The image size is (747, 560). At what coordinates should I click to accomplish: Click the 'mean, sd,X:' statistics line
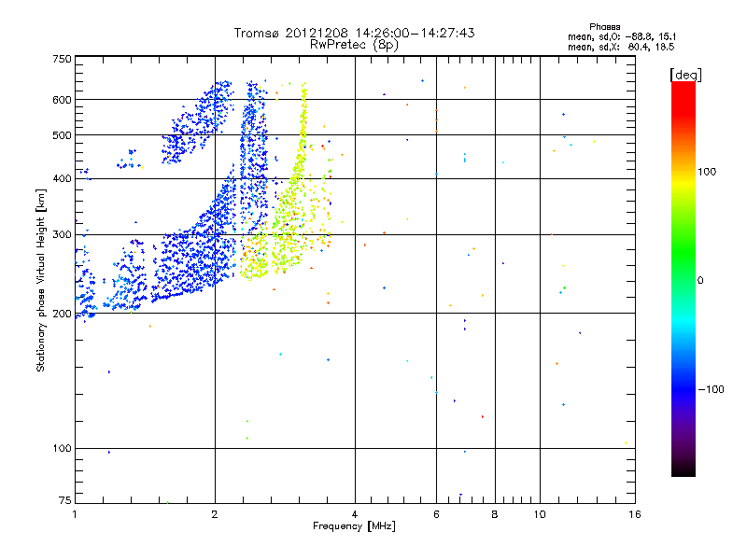point(621,47)
